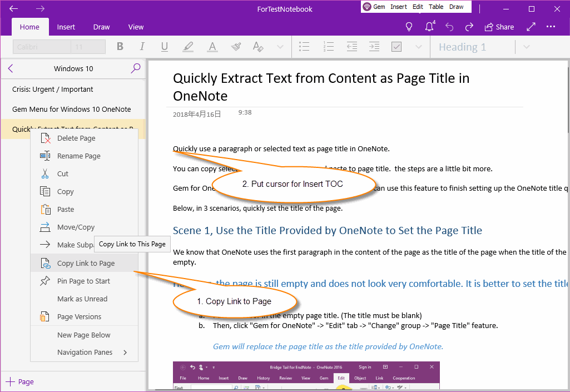This screenshot has width=570, height=392.
Task: Undo the last action
Action: tap(448, 26)
